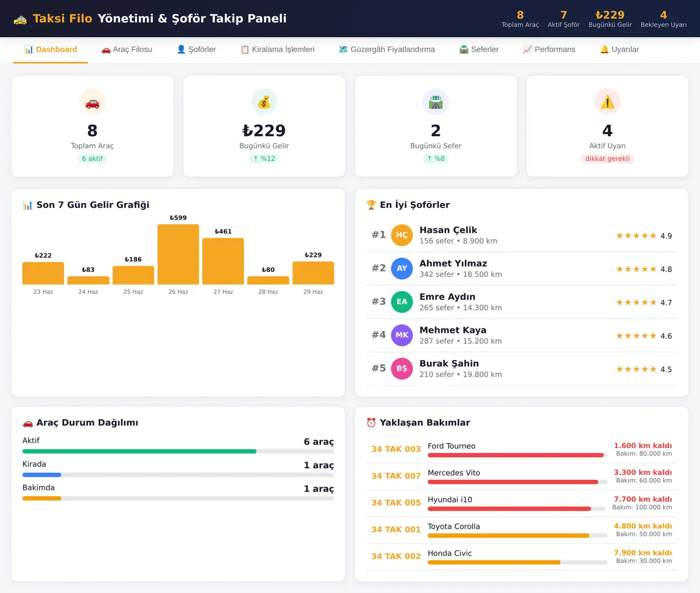Click the road icon on Bugünkü Sefer card

(436, 102)
